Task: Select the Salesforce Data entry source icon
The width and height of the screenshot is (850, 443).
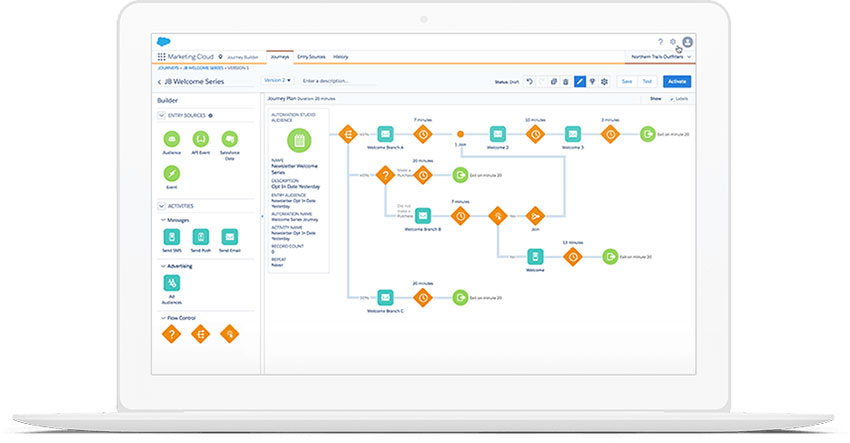Action: pos(230,139)
